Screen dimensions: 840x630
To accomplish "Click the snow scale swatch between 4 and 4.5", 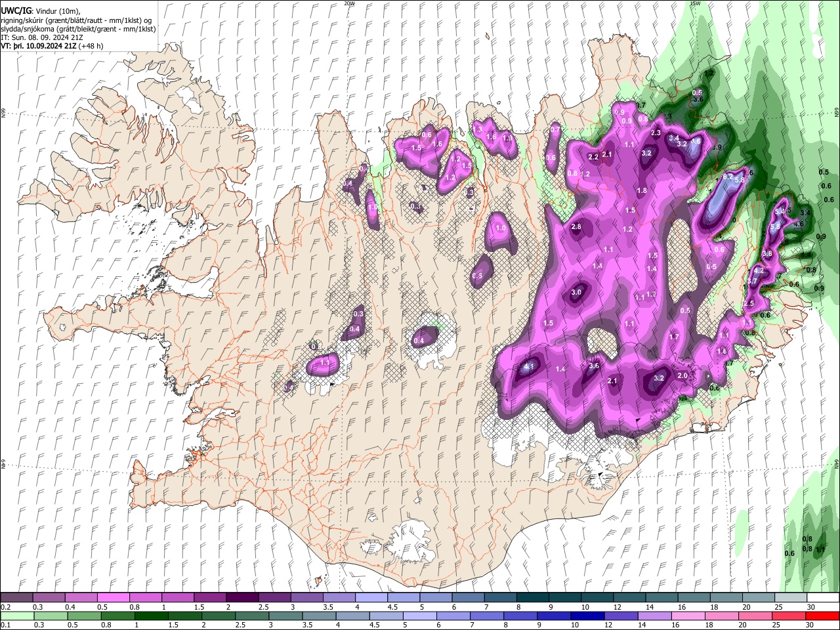I will [371, 598].
